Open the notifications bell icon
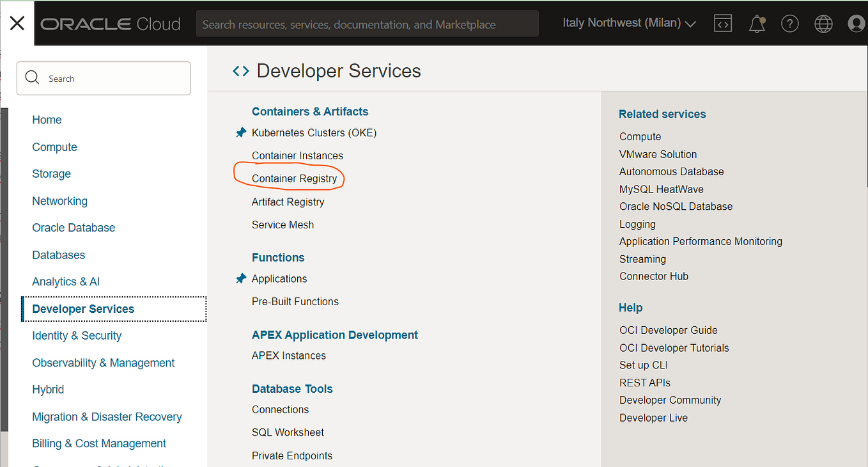The image size is (868, 467). (x=757, y=24)
